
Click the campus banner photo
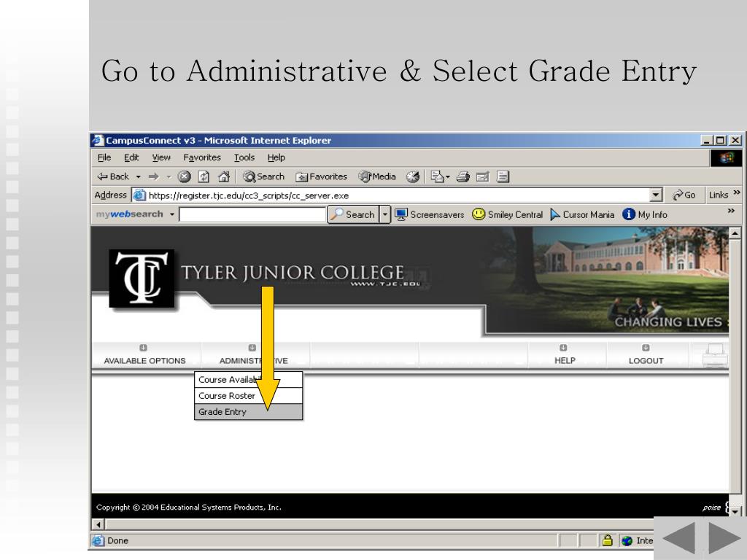(608, 279)
